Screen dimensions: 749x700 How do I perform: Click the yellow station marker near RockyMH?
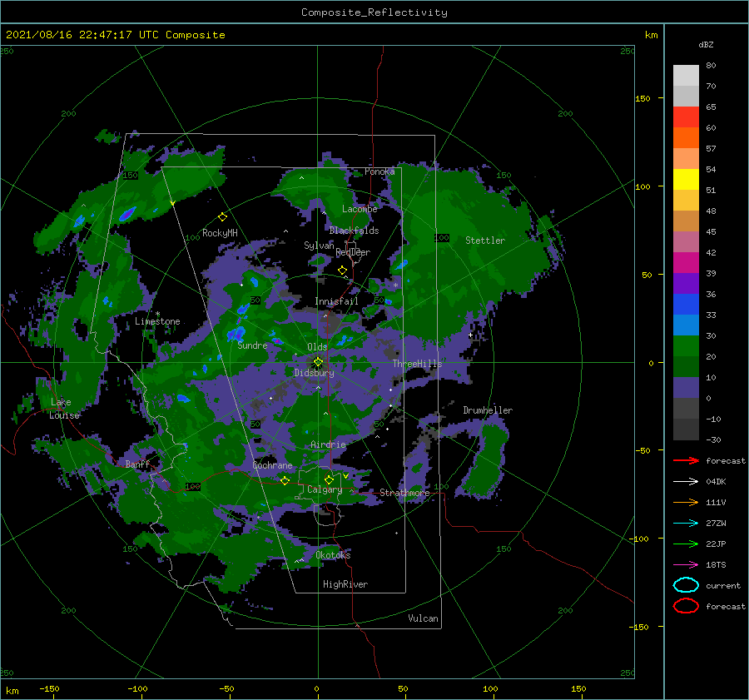point(222,217)
